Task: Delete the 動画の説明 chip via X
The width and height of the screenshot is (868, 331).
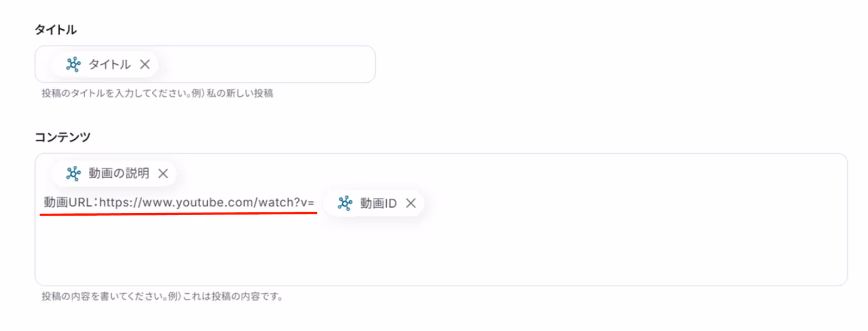Action: point(163,173)
